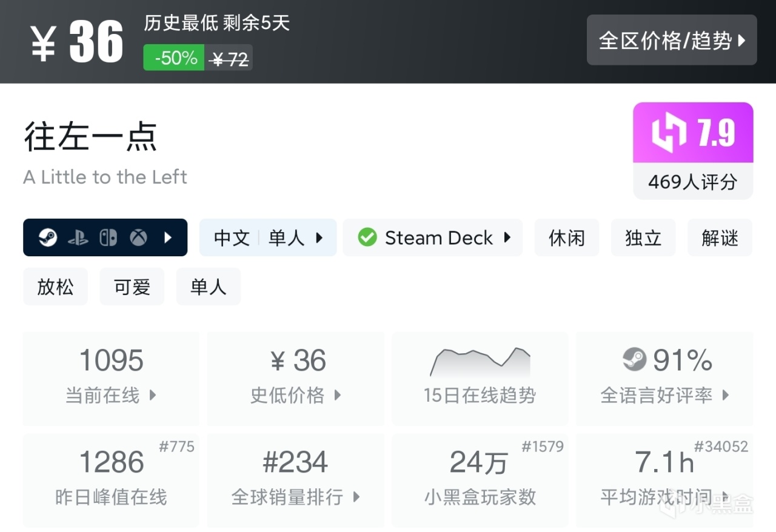Select the 解谜 tag
The width and height of the screenshot is (776, 532).
(720, 238)
